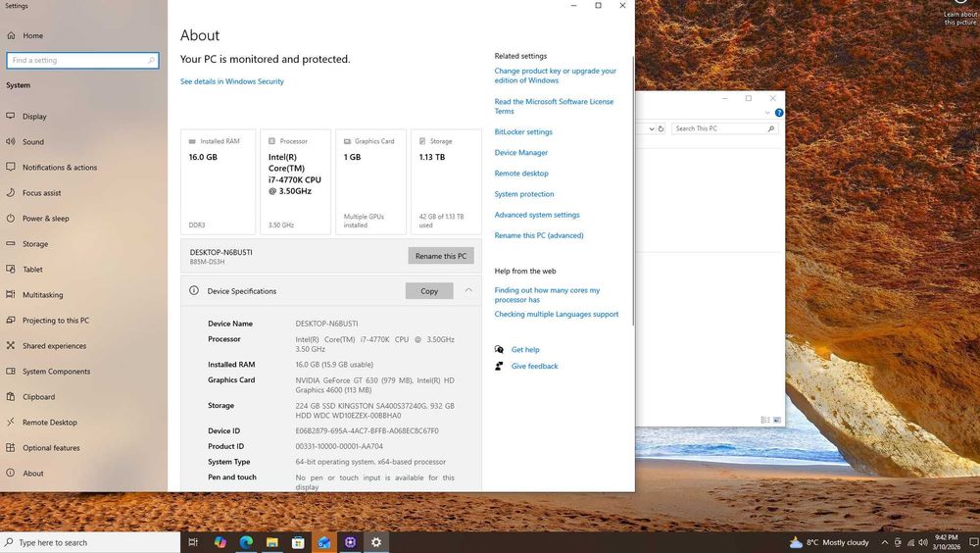The height and width of the screenshot is (553, 980).
Task: Open See details in Windows Security
Action: (232, 81)
